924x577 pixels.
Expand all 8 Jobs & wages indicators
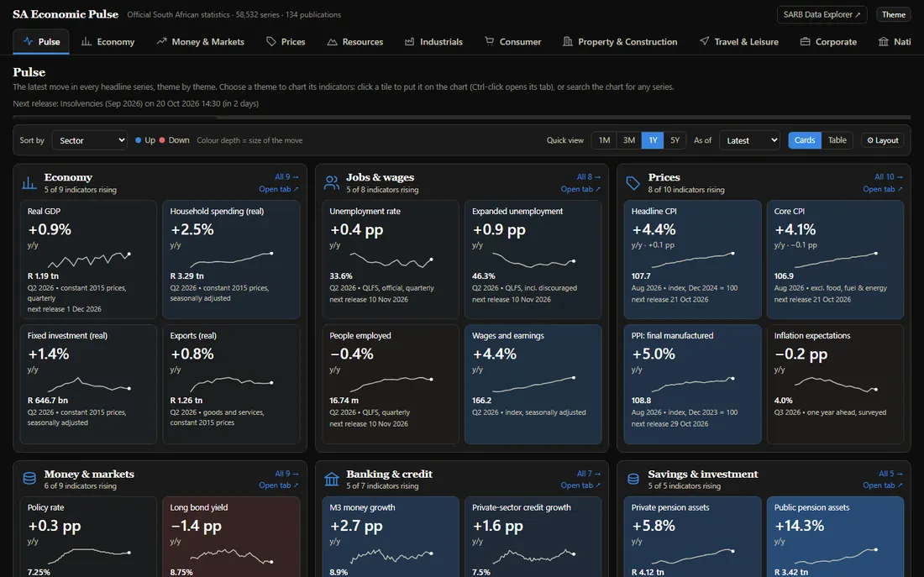[589, 177]
